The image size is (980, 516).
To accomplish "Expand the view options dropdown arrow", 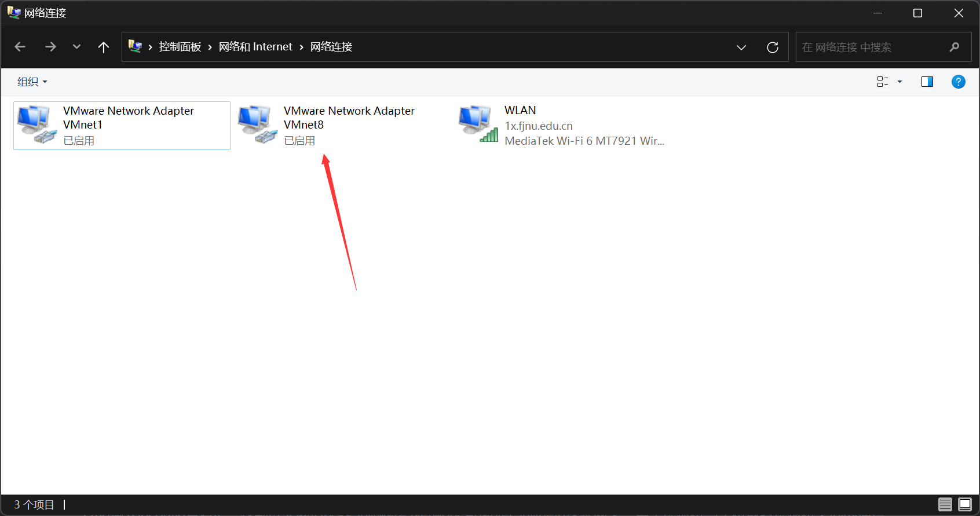I will tap(899, 82).
